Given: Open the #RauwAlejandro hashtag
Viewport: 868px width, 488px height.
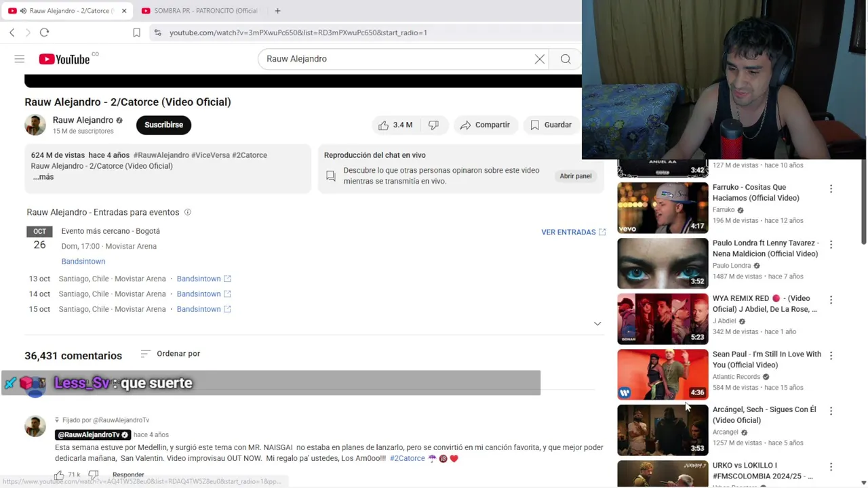Looking at the screenshot, I should [x=161, y=155].
